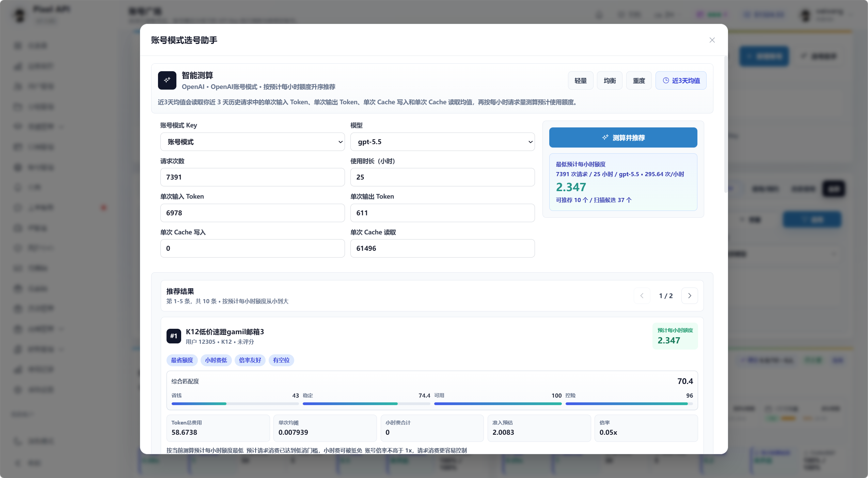Click the 倍率友好 tag
The width and height of the screenshot is (868, 478).
(250, 360)
